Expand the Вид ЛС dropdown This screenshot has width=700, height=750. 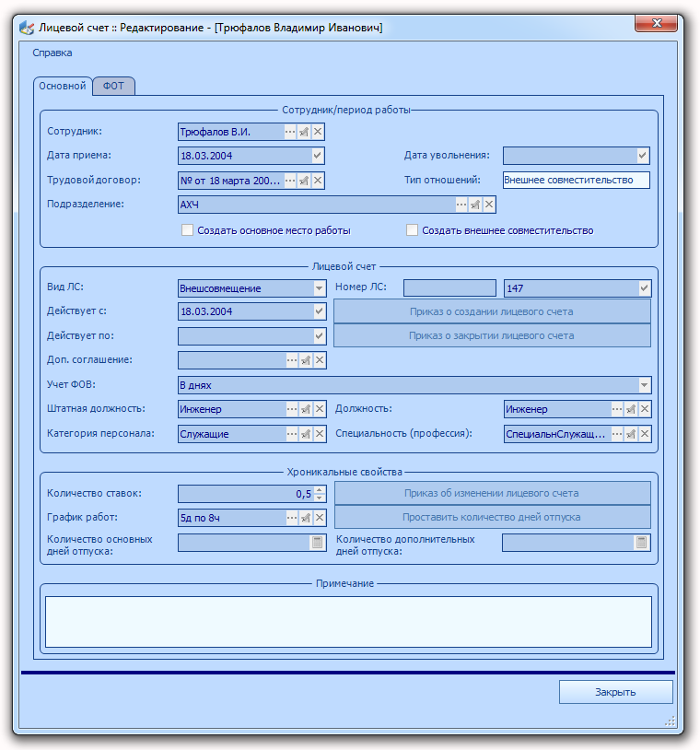pyautogui.click(x=319, y=288)
